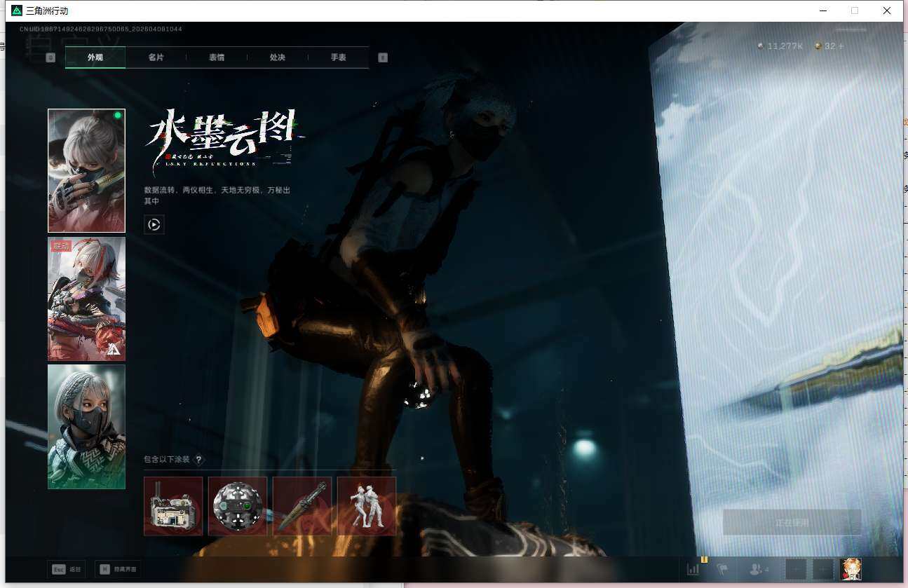Go to the 处决 tab

point(278,57)
